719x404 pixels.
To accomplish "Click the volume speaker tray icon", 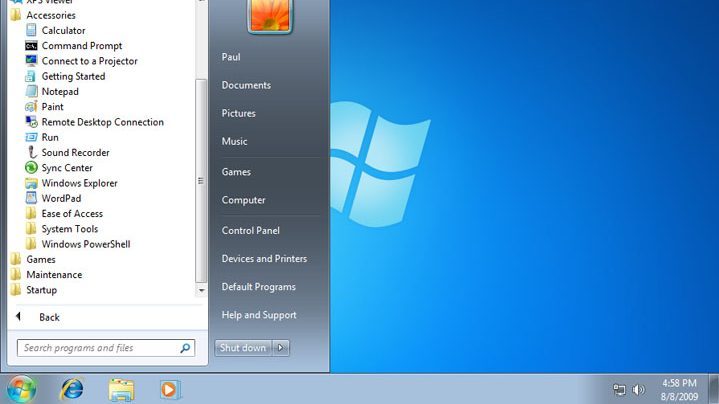I will coord(639,390).
